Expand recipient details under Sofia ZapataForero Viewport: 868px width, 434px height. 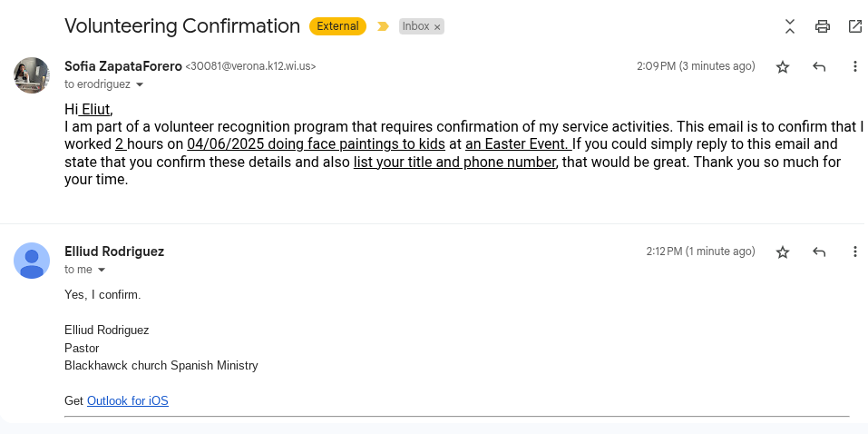(x=140, y=84)
